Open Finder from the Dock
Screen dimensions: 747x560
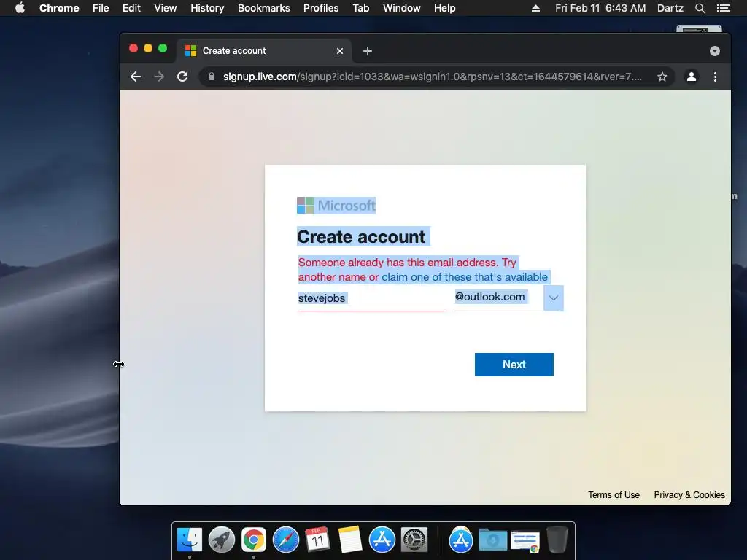190,540
